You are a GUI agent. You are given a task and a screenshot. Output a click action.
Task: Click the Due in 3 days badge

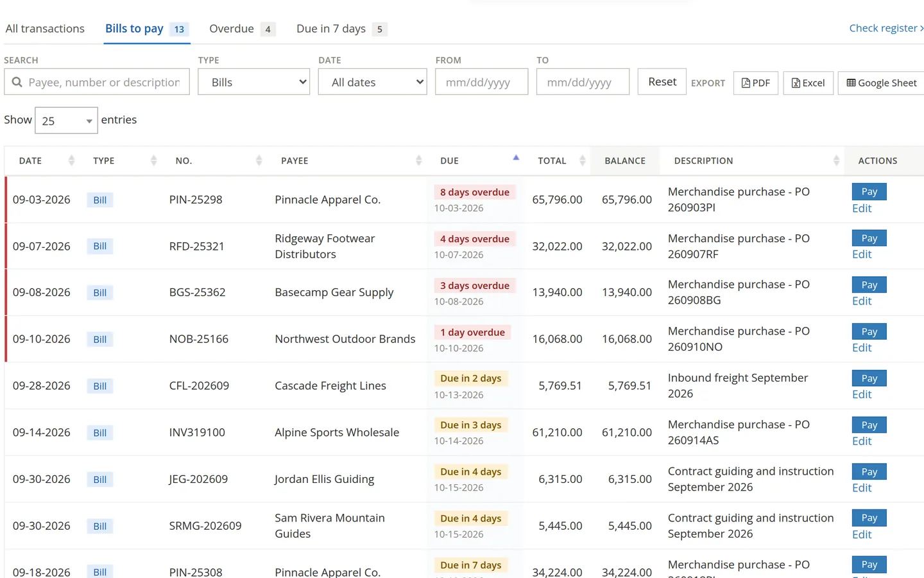coord(471,425)
